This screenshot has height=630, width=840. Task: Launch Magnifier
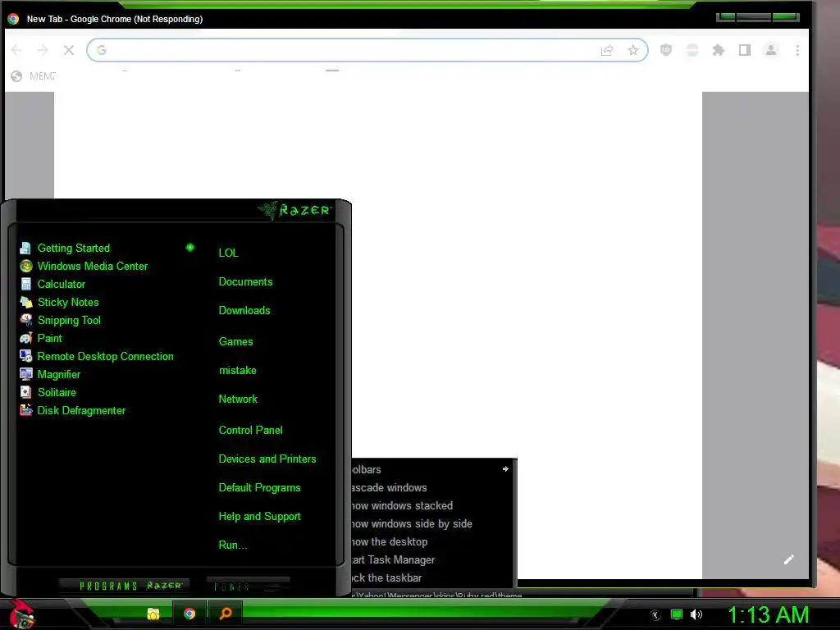pyautogui.click(x=59, y=374)
